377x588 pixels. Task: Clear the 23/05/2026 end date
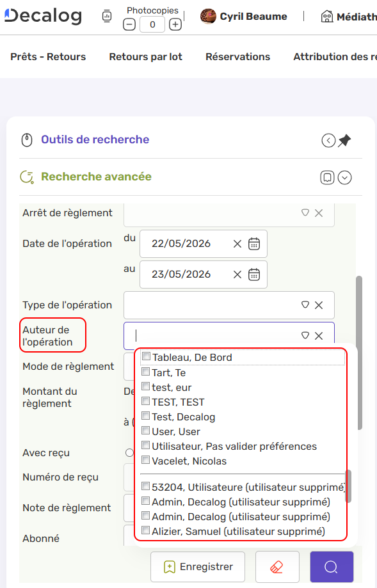(x=237, y=275)
